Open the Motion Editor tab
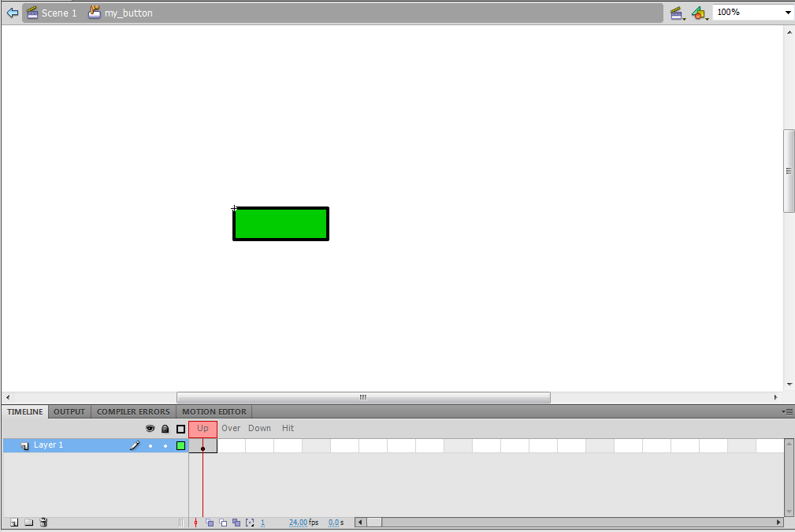The height and width of the screenshot is (532, 795). tap(214, 411)
